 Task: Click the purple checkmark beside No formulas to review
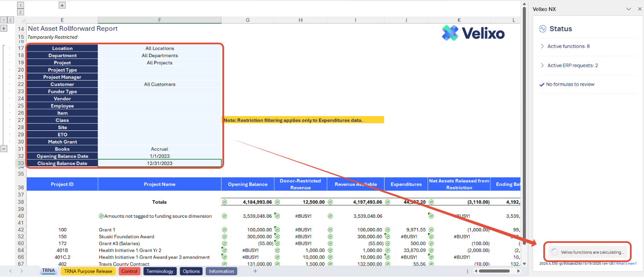[x=542, y=84]
